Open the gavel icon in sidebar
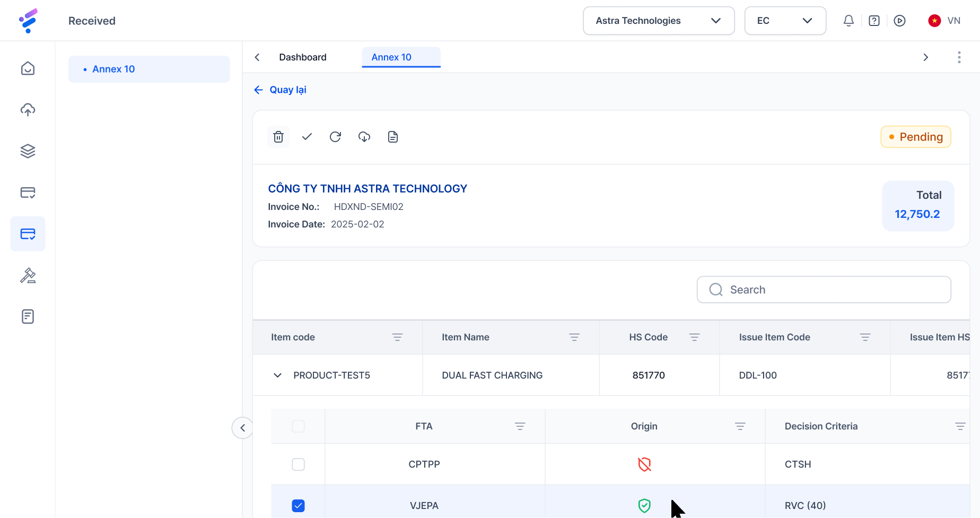 [x=28, y=275]
